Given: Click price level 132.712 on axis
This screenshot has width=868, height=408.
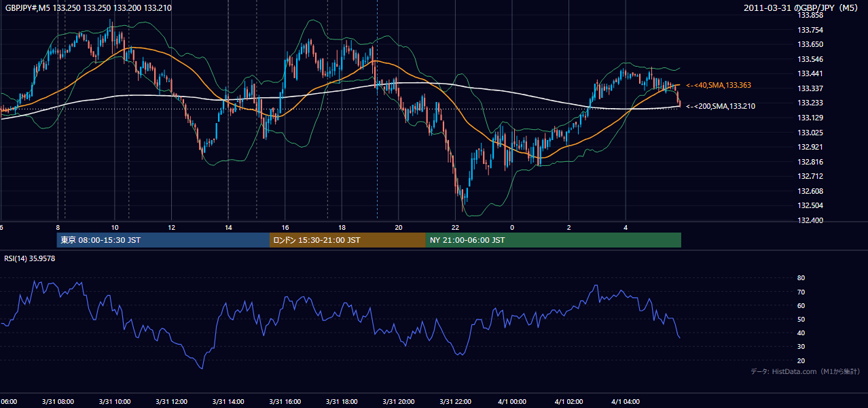Looking at the screenshot, I should coord(812,176).
